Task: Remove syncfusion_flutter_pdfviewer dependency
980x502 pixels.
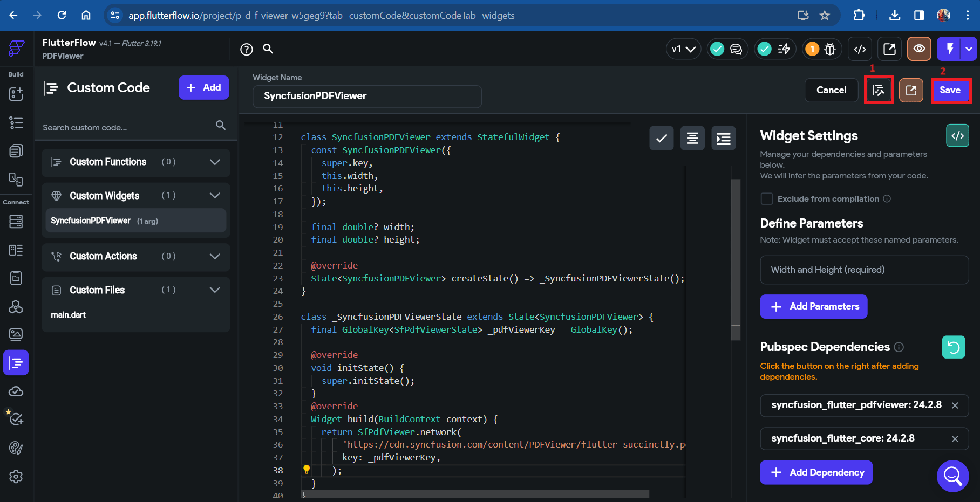Action: tap(955, 405)
